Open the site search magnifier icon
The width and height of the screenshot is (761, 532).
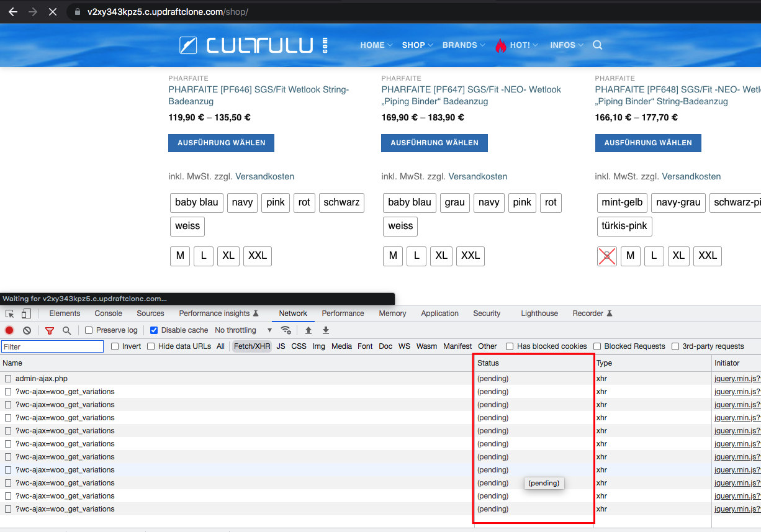click(x=598, y=45)
